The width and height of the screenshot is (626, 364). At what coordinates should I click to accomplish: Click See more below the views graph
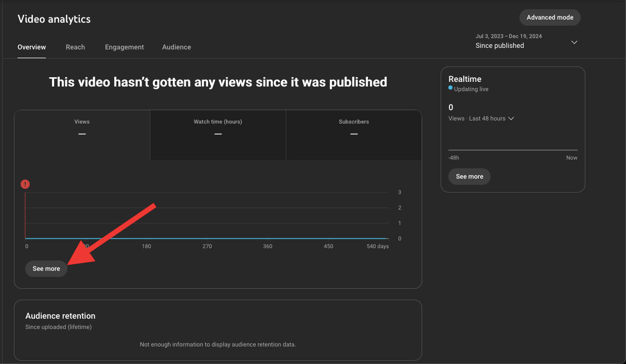pyautogui.click(x=46, y=268)
